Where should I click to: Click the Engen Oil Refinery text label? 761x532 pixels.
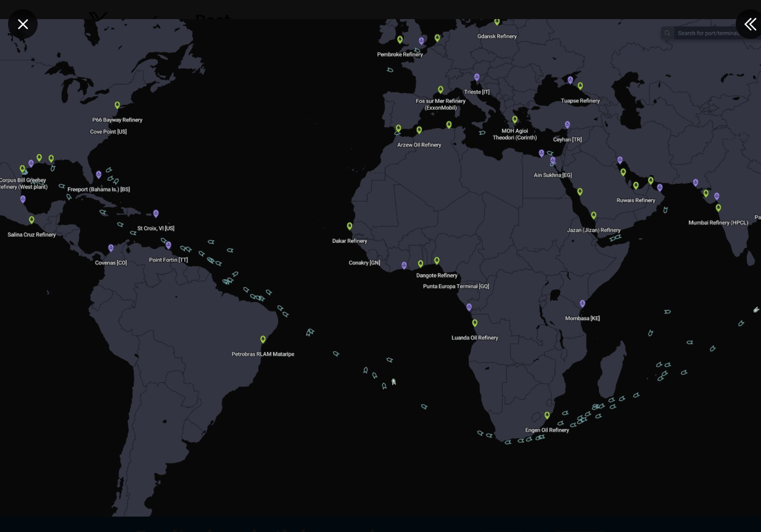(x=547, y=430)
